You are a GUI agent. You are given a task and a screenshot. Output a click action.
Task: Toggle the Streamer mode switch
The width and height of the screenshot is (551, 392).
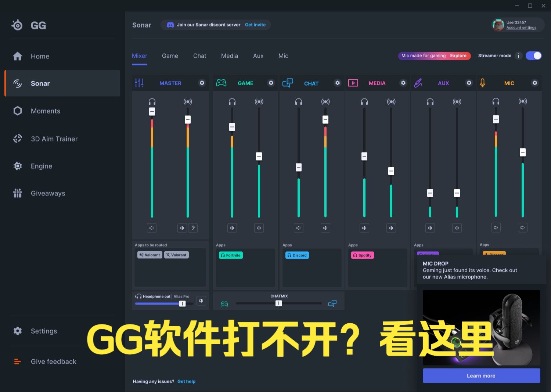tap(533, 55)
